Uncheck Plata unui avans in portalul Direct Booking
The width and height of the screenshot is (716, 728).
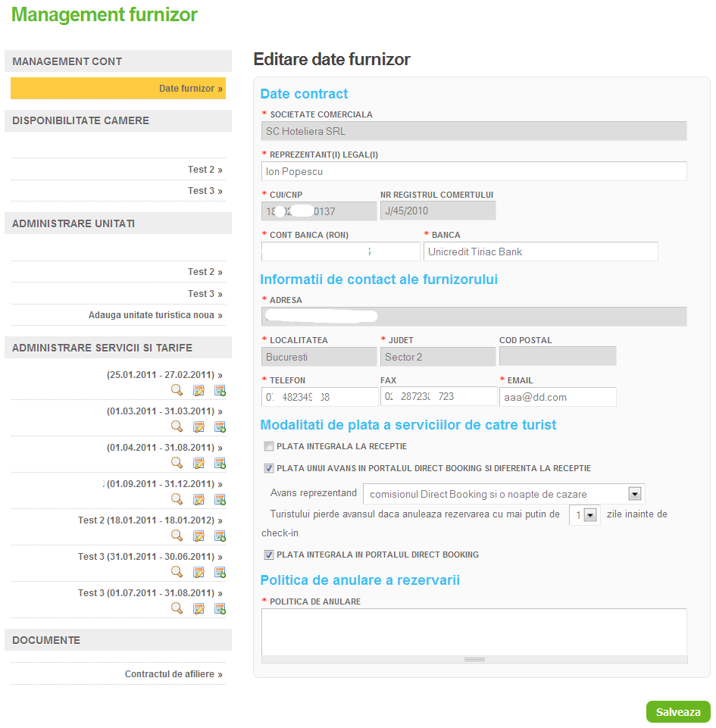point(269,468)
